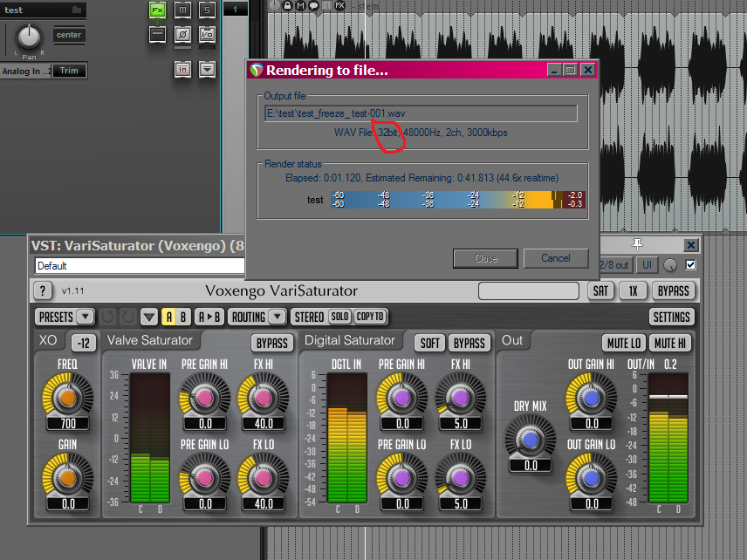
Task: Click the plugin name display field near SAT
Action: [x=528, y=290]
